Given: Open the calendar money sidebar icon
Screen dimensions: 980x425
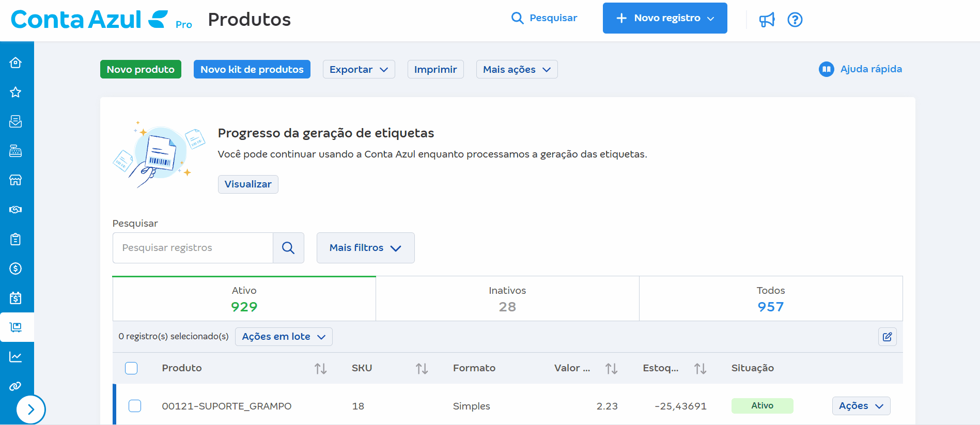Looking at the screenshot, I should (x=15, y=298).
